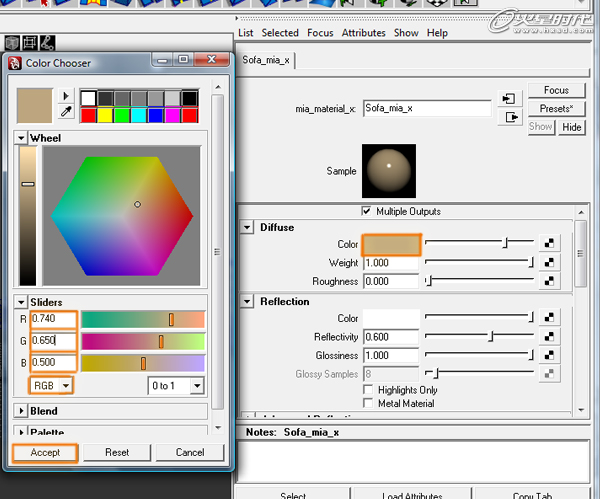This screenshot has height=499, width=600.
Task: Open the '0 to 1' range dropdown
Action: pos(176,385)
